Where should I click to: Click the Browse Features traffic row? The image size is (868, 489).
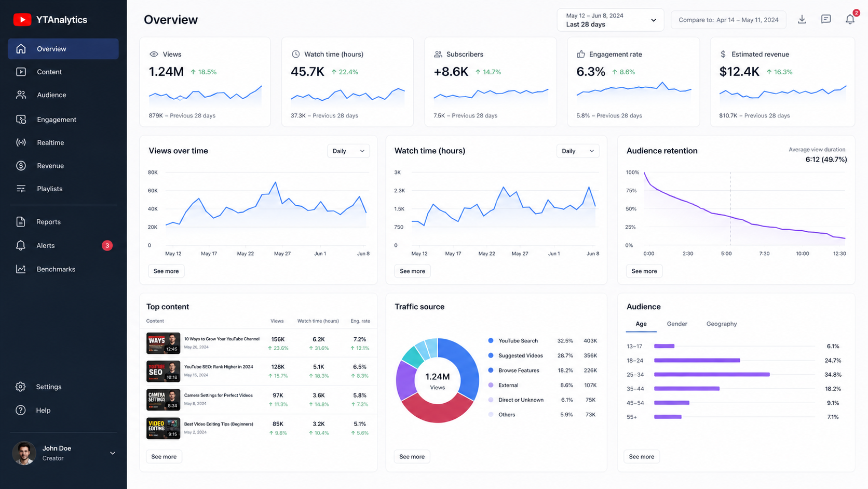[542, 371]
